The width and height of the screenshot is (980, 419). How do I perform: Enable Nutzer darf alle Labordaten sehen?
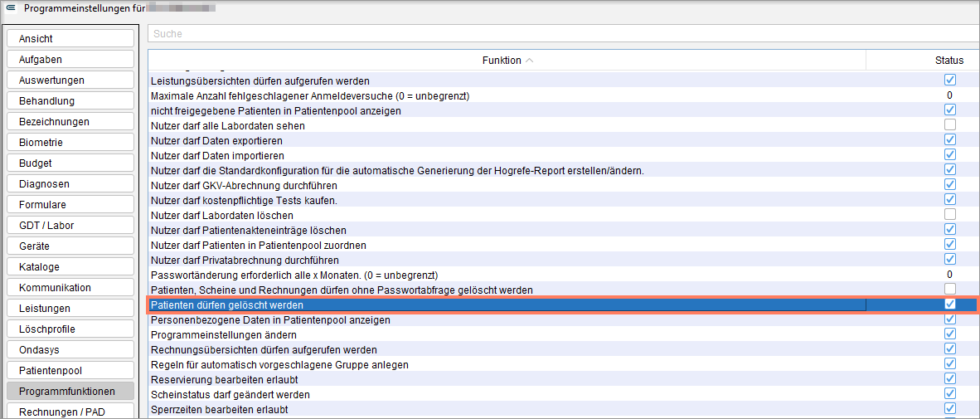950,125
